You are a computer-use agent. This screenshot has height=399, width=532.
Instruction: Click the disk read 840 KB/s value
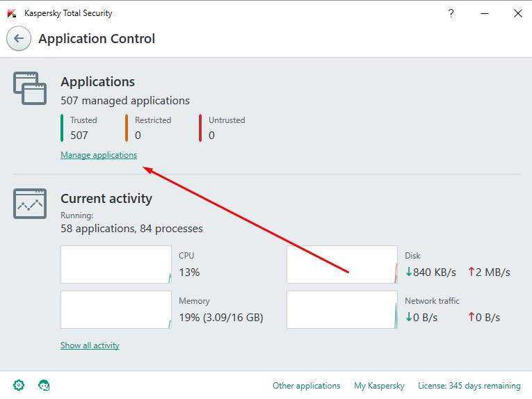click(430, 272)
